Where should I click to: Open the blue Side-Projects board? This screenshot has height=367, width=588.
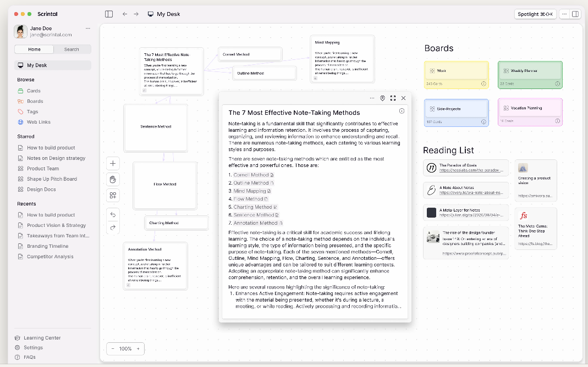457,113
